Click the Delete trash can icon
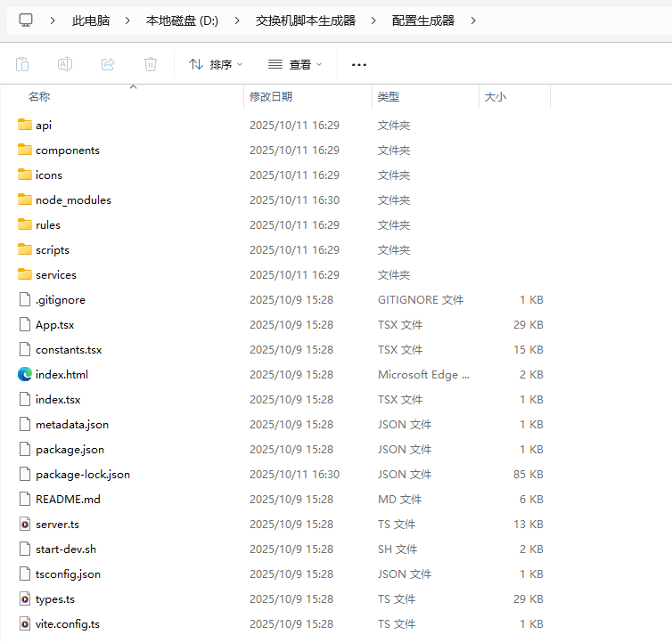672x643 pixels. pos(151,64)
